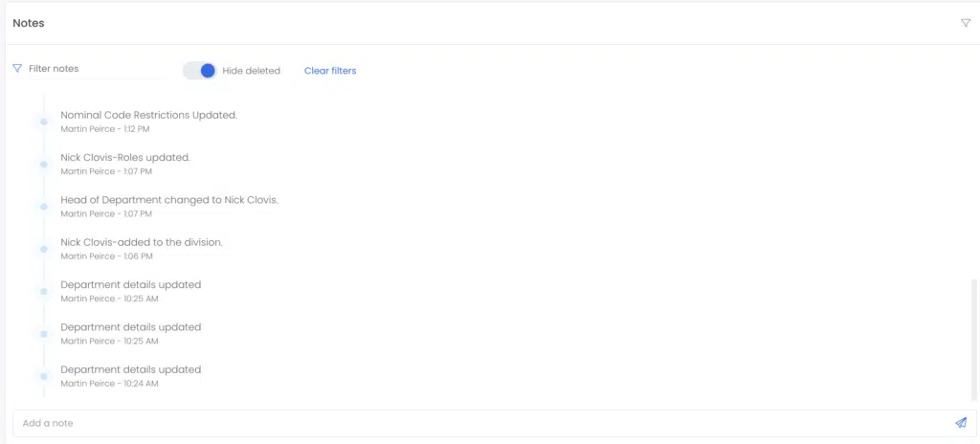
Task: Click the timeline dot beside Nick Clovis-added note
Action: click(x=44, y=249)
